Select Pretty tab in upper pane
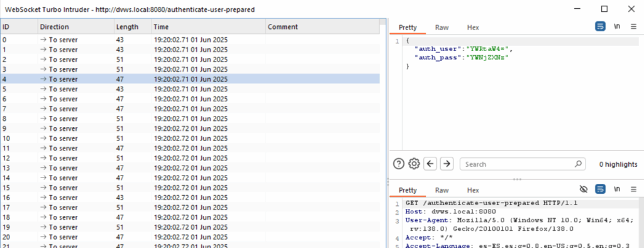Viewport: 644px width, 248px height. pos(408,28)
